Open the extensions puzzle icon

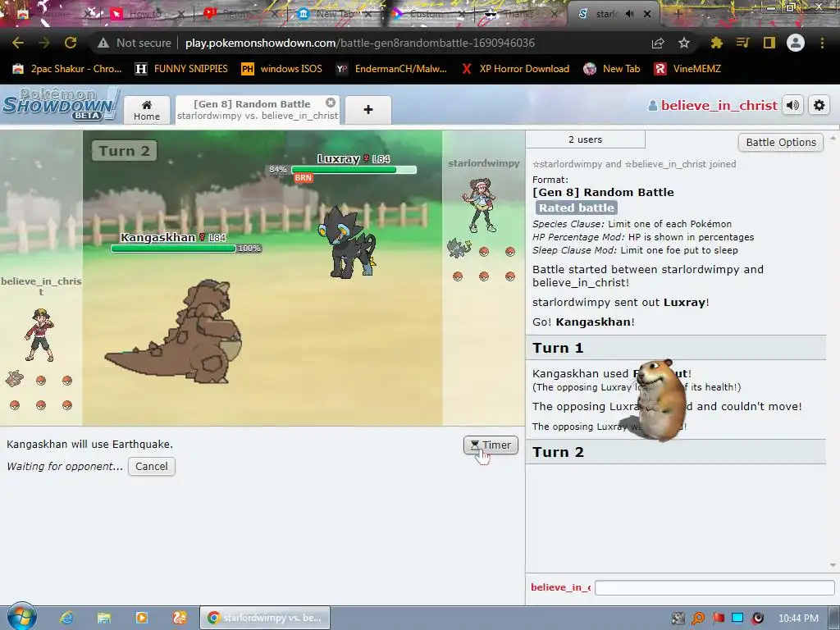click(716, 43)
